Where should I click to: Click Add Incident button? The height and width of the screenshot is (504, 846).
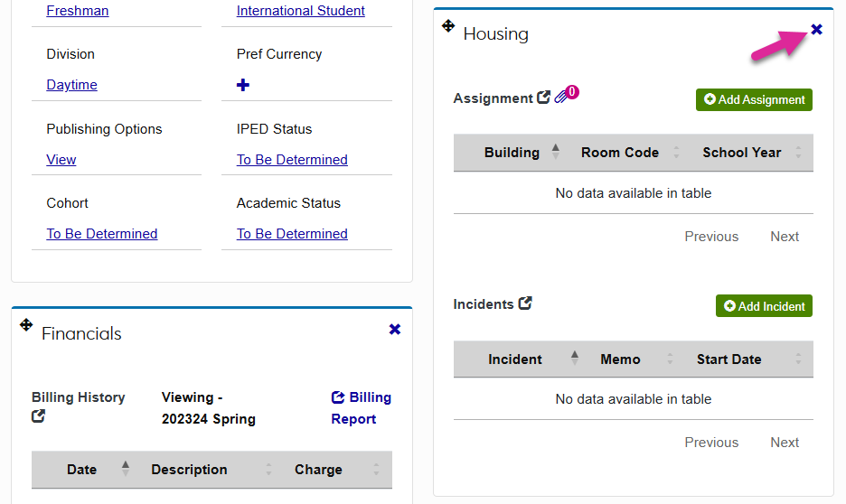click(x=764, y=306)
